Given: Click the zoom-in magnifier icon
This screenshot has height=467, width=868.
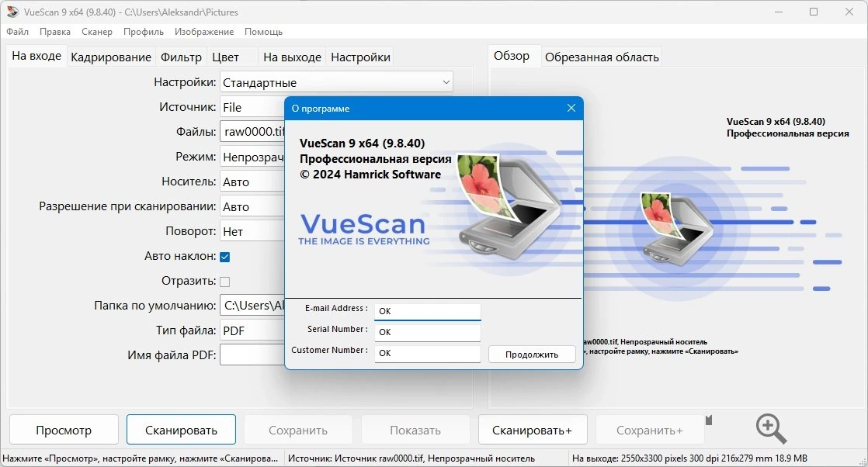Looking at the screenshot, I should 771,429.
